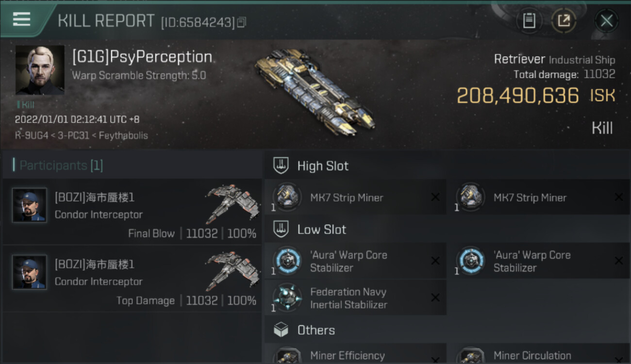
Task: Click the clipboard copy report icon
Action: (529, 20)
